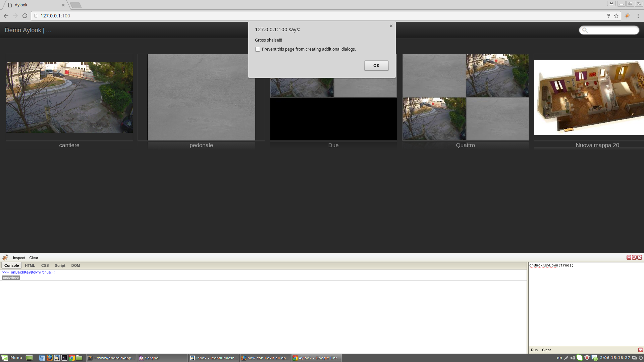This screenshot has height=362, width=644.
Task: Tick 'Prevent this page from creating additional dialogs'
Action: click(258, 49)
